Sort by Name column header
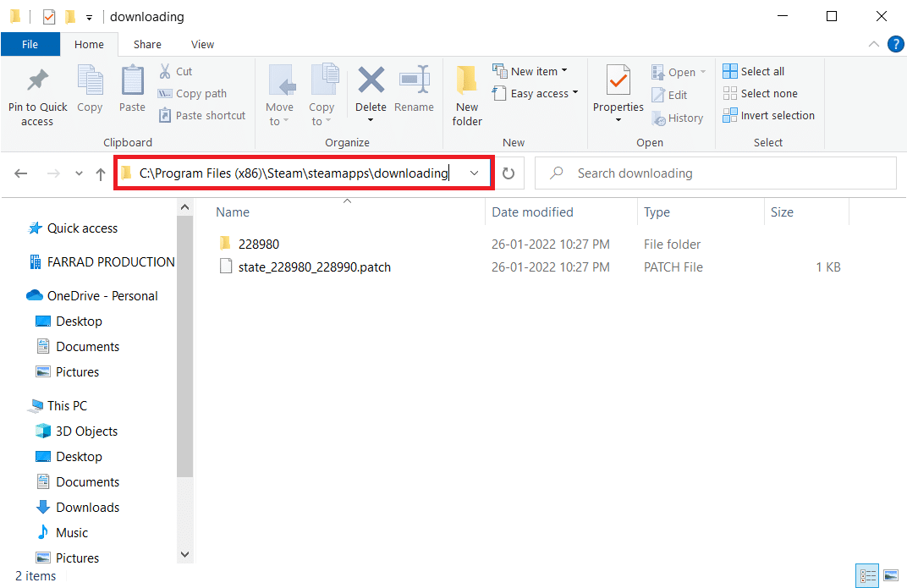907x588 pixels. click(233, 212)
